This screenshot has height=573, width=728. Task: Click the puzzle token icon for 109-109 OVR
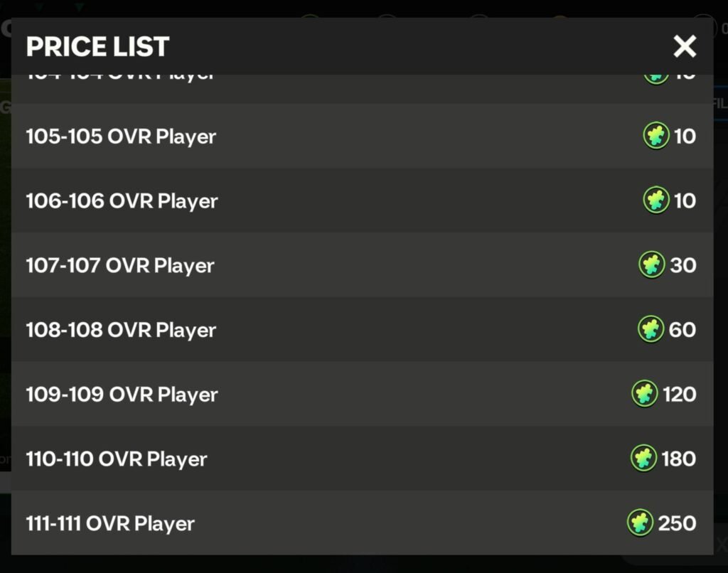click(645, 394)
